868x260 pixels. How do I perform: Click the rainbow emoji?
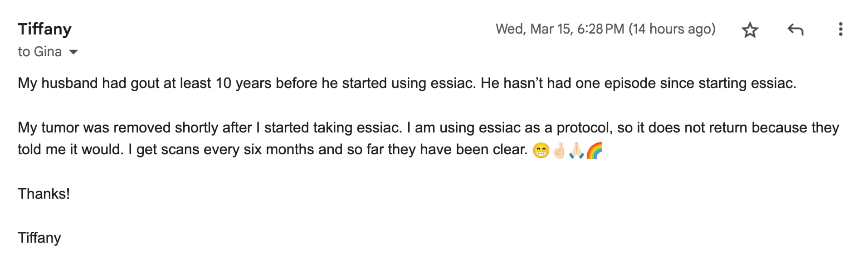point(594,150)
